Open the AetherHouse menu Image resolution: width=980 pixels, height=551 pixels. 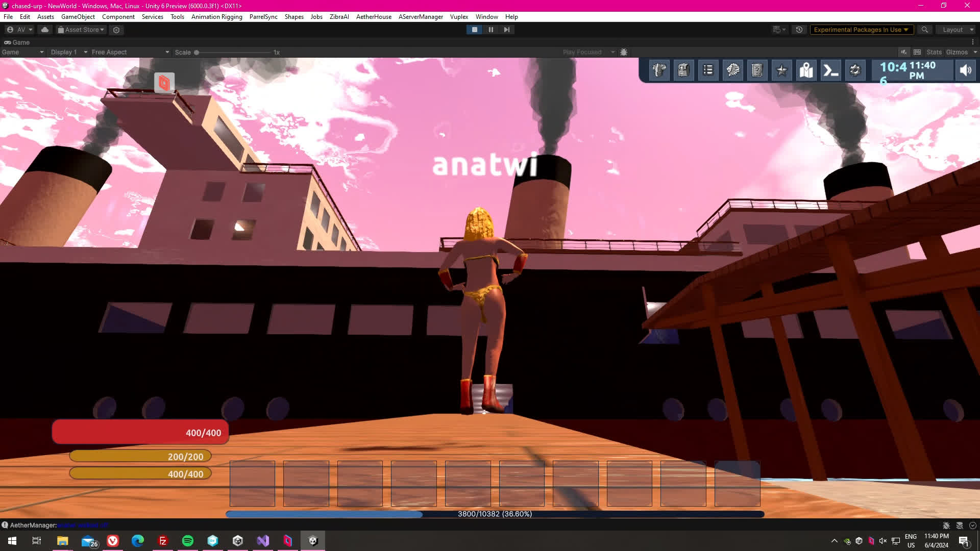point(374,17)
